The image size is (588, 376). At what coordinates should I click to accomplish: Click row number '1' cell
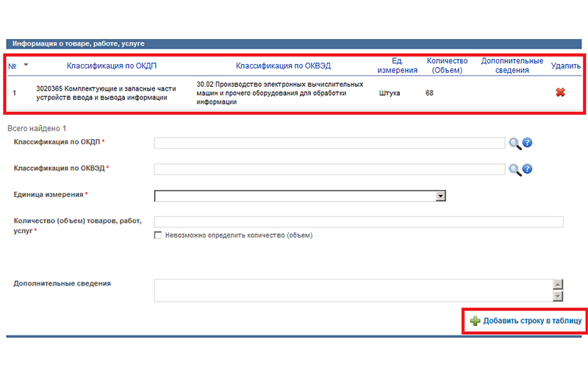tap(14, 93)
